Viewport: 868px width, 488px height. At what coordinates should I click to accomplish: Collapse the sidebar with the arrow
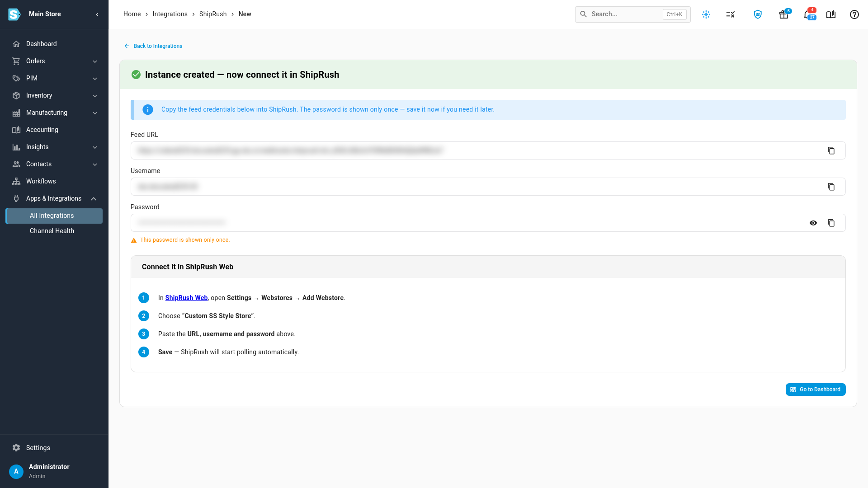point(97,14)
